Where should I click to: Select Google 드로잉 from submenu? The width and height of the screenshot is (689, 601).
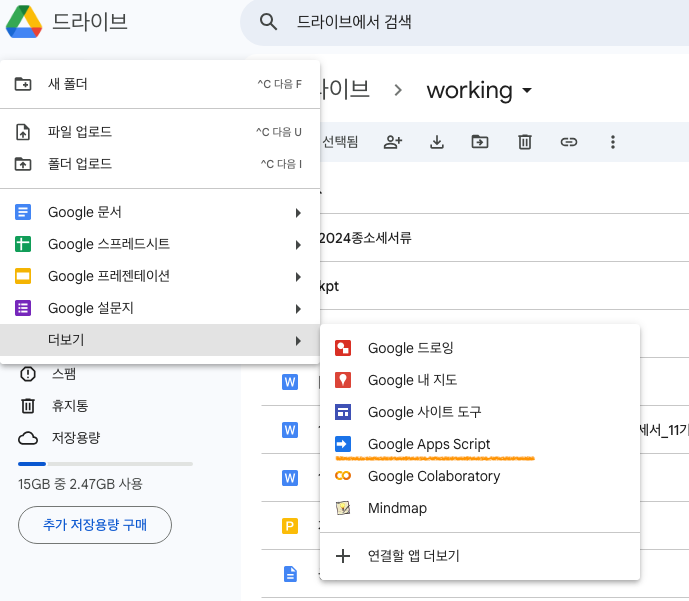pos(480,348)
